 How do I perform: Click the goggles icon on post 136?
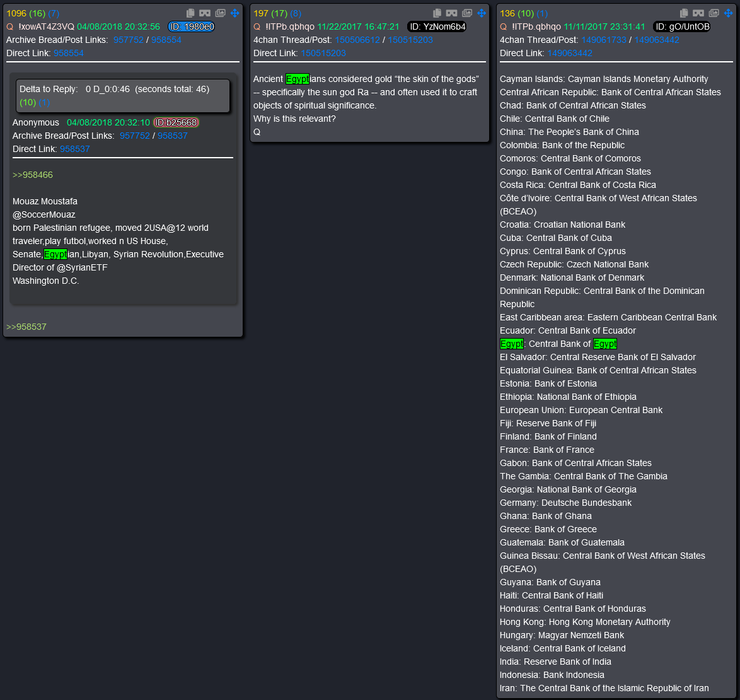pyautogui.click(x=698, y=13)
